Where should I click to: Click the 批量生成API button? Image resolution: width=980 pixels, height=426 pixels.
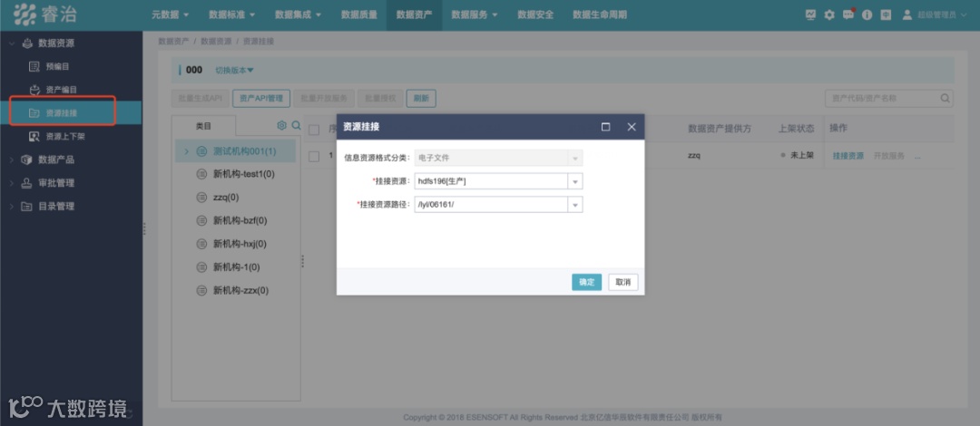point(200,98)
